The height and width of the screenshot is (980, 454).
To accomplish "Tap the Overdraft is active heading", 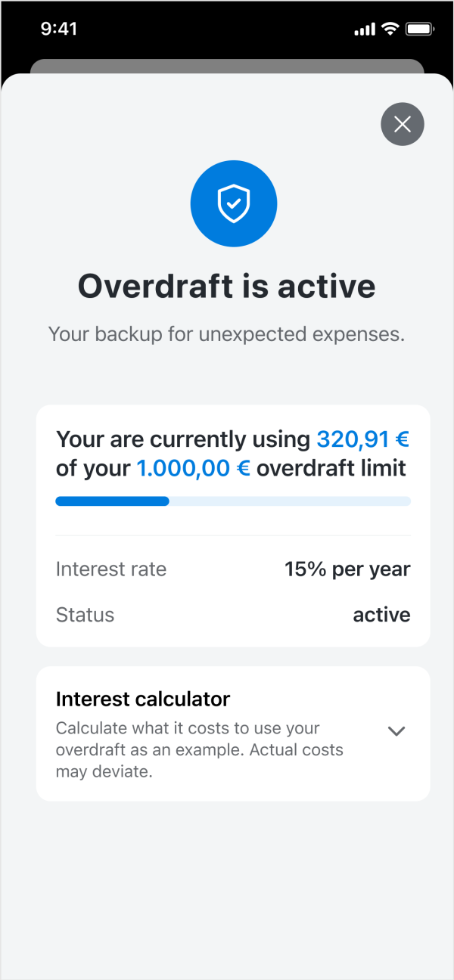I will click(227, 286).
